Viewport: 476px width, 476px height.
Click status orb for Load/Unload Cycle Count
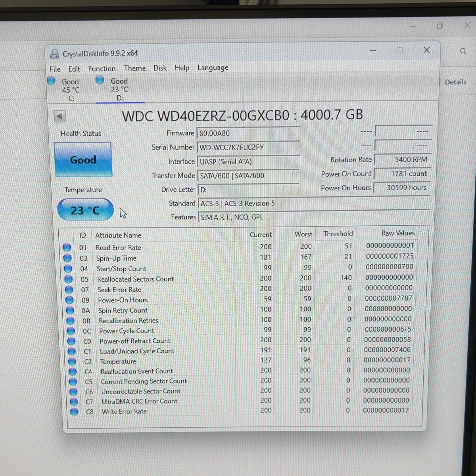[72, 351]
